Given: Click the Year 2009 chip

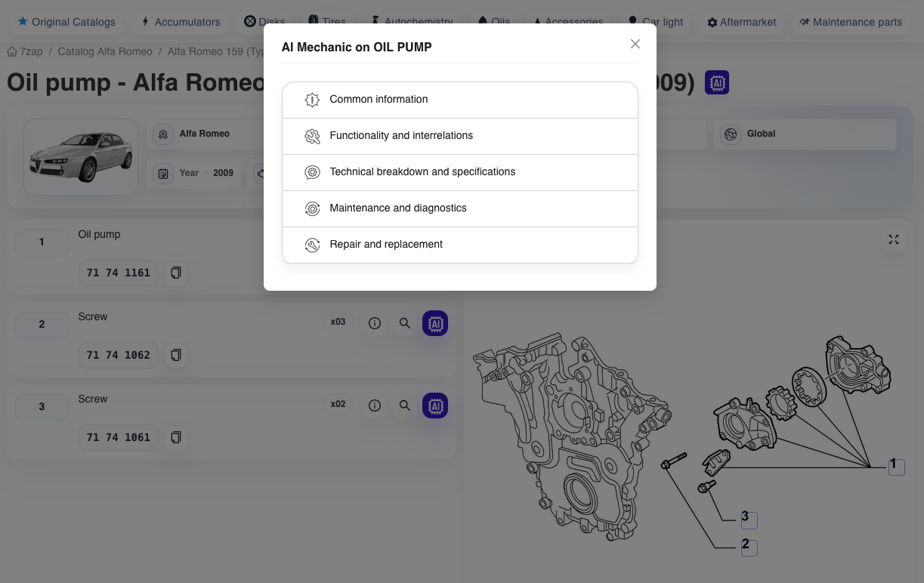Looking at the screenshot, I should click(194, 173).
